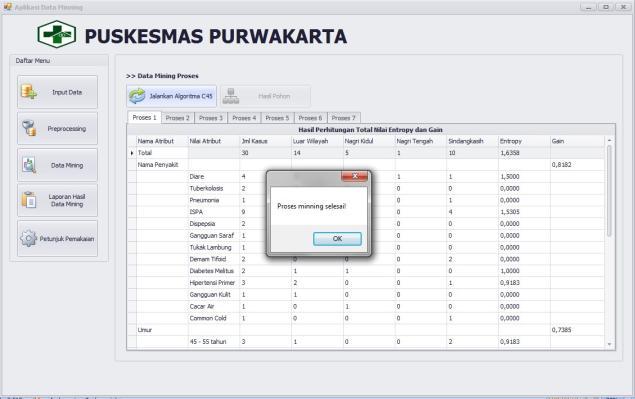Select the Cacar Air cell
The image size is (635, 399).
(214, 306)
